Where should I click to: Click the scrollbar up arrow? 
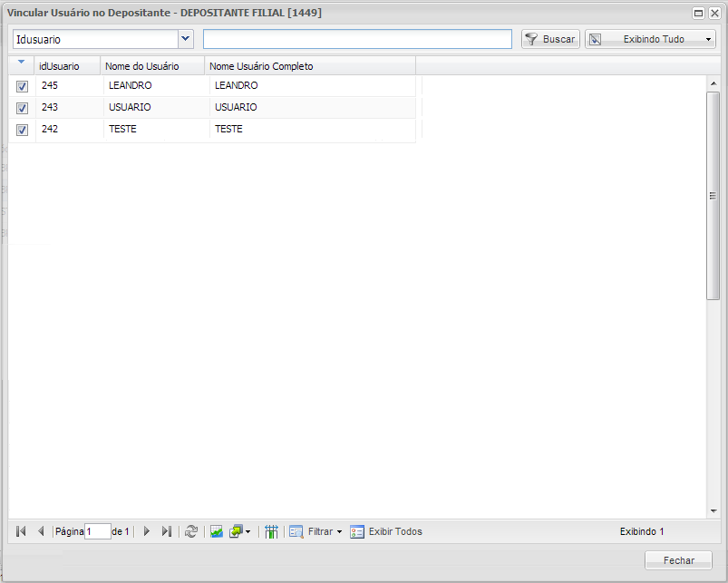click(x=713, y=83)
